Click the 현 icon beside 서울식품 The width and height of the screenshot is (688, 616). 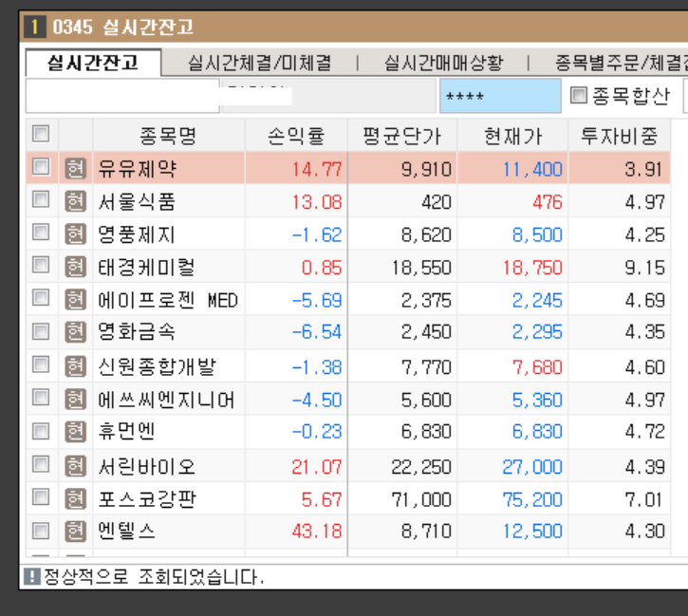tap(76, 201)
